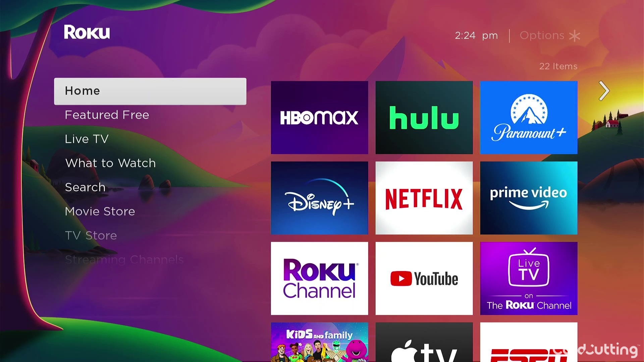Launch Disney Plus app
Image resolution: width=644 pixels, height=362 pixels.
pyautogui.click(x=319, y=197)
